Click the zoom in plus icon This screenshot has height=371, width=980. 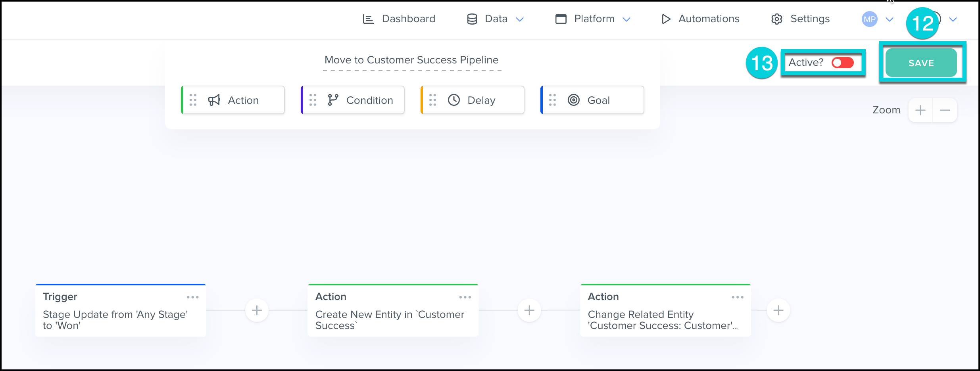click(x=920, y=110)
